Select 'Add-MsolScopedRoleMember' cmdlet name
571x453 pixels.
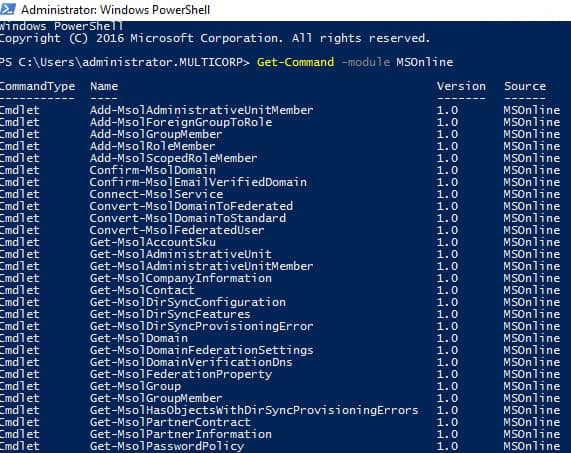tap(173, 158)
